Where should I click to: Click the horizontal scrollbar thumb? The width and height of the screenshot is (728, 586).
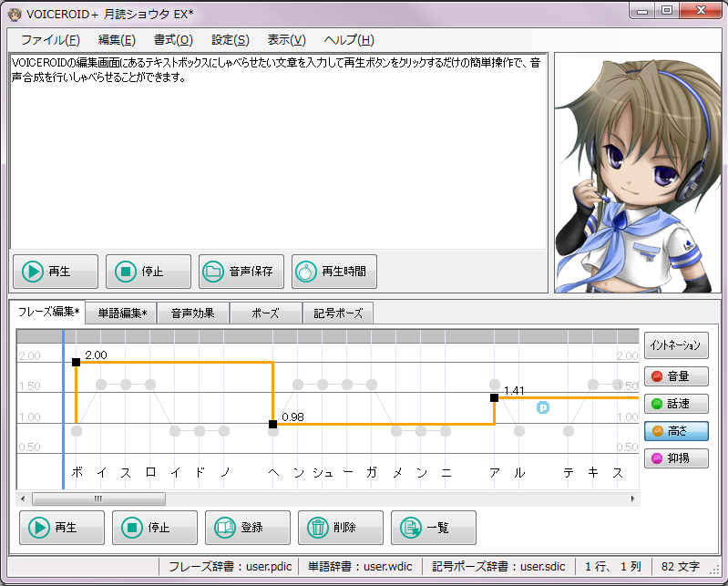[98, 499]
